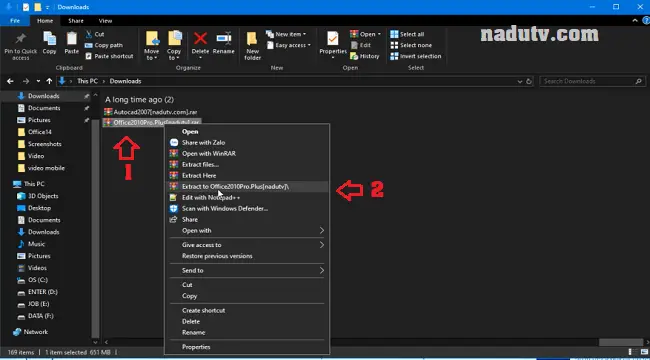Open the New item dropdown

(286, 34)
